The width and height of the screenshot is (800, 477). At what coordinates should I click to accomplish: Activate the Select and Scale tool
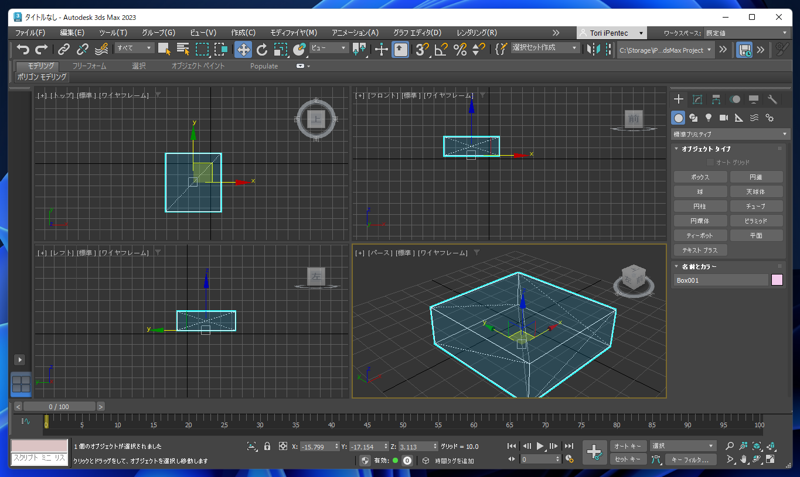[280, 49]
